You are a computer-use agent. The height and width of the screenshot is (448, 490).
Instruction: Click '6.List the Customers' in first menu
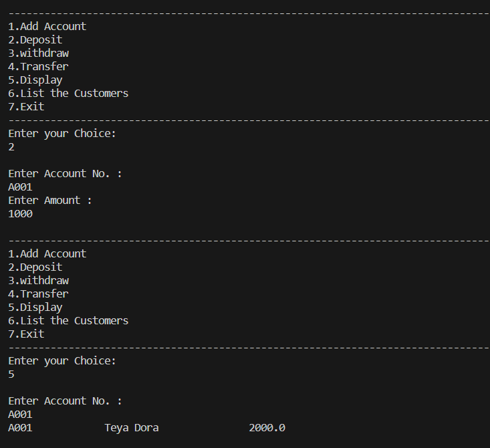(68, 94)
